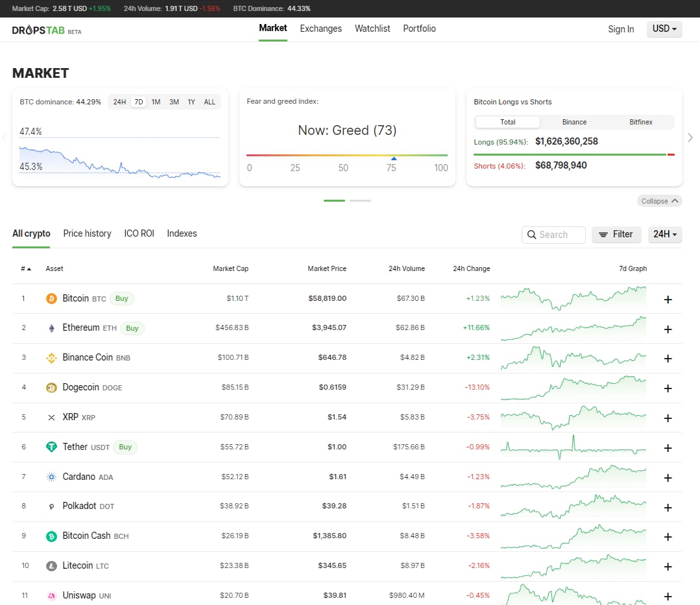
Task: Open Bitcoin 7d graph thumbnail
Action: click(x=573, y=298)
